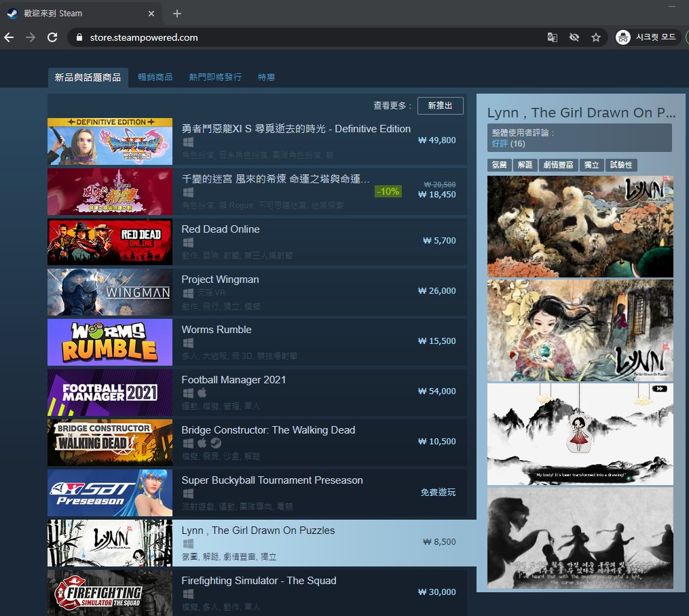
Task: Select the 新品與話題商品 tab
Action: (x=88, y=78)
